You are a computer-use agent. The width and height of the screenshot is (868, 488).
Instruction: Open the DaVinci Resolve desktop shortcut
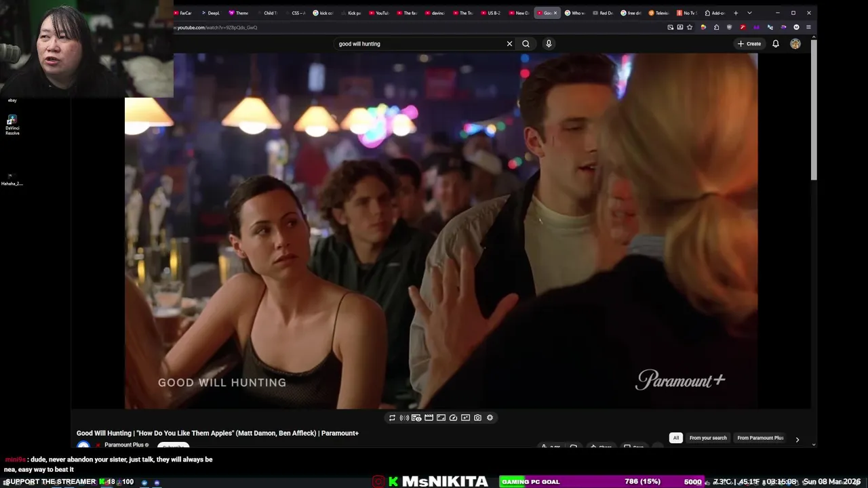(12, 125)
